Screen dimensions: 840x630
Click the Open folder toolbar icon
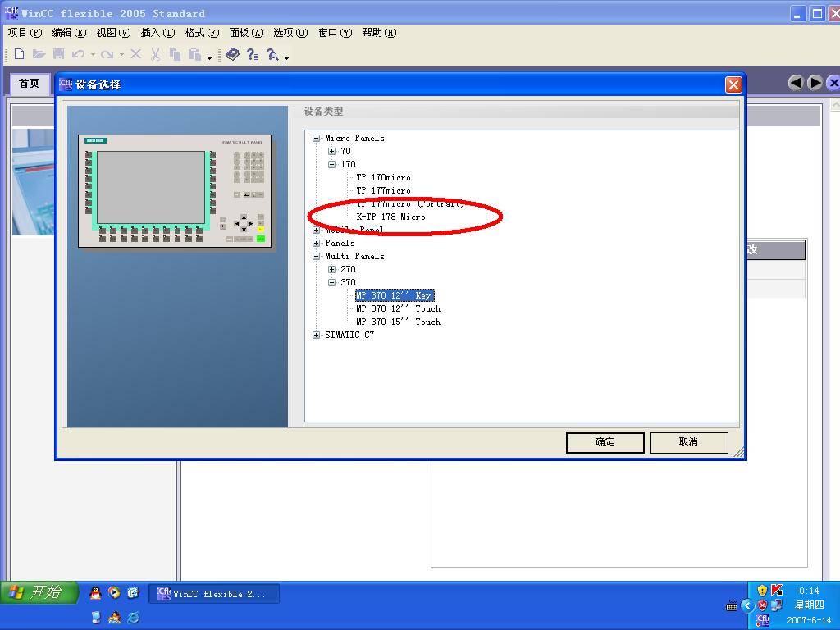point(39,54)
